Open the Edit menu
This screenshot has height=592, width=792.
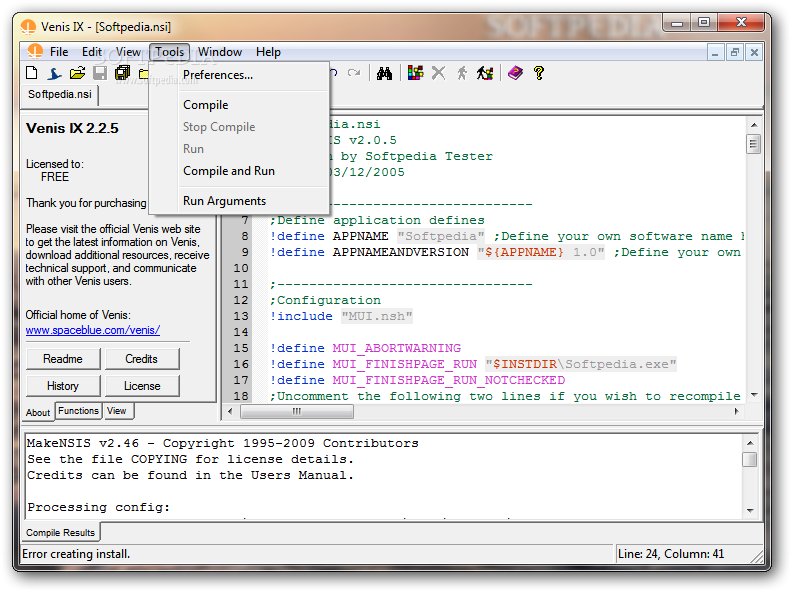point(92,52)
